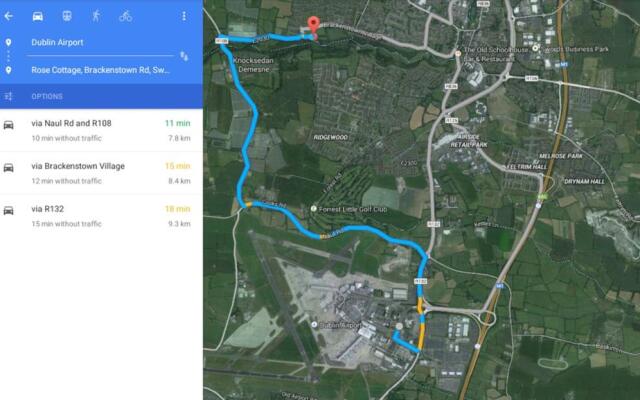Viewport: 640px width, 400px height.
Task: Go back with the left arrow icon
Action: 9,16
